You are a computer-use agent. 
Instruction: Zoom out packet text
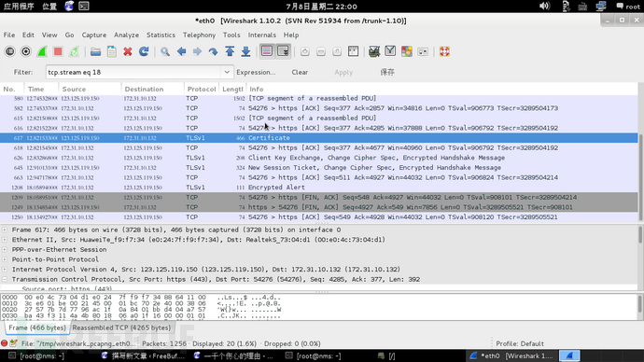pyautogui.click(x=321, y=51)
